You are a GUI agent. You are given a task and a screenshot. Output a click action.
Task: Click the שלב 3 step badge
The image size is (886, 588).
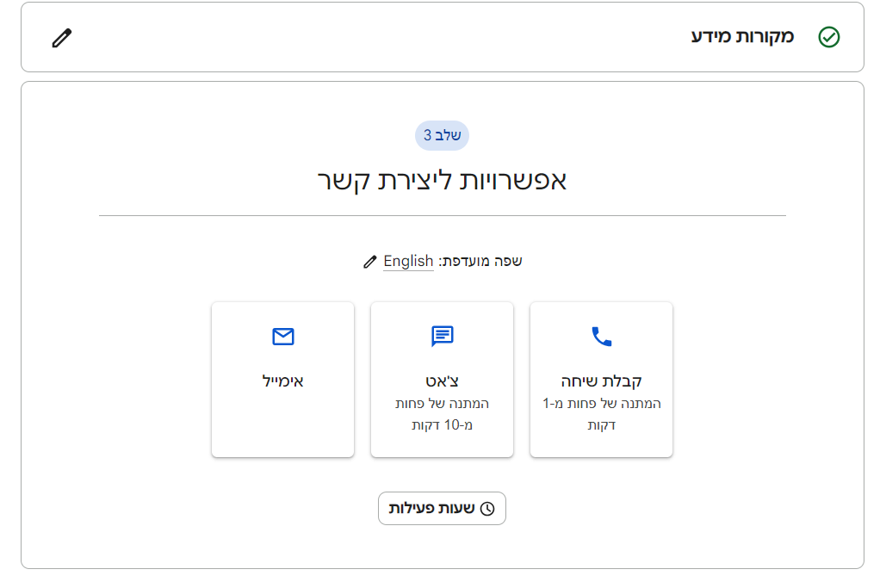coord(443,135)
